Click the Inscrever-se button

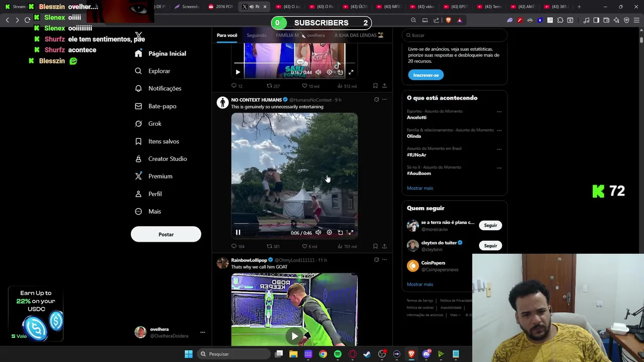point(426,75)
